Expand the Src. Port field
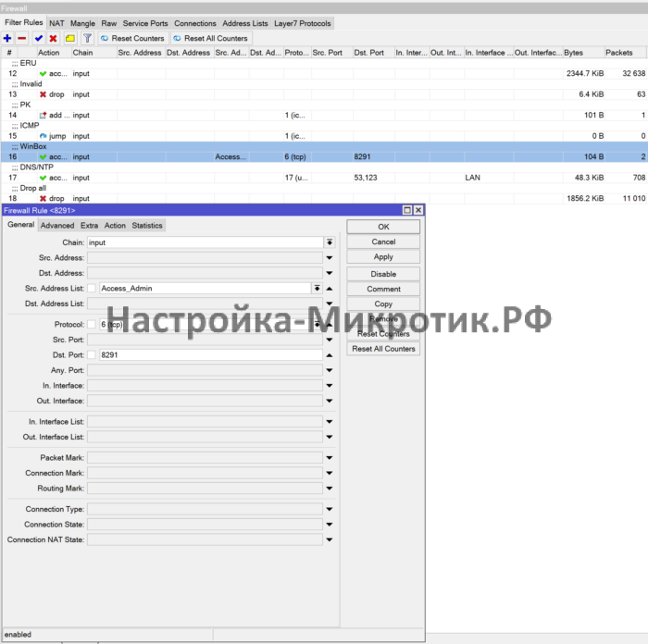The width and height of the screenshot is (648, 644). [330, 340]
